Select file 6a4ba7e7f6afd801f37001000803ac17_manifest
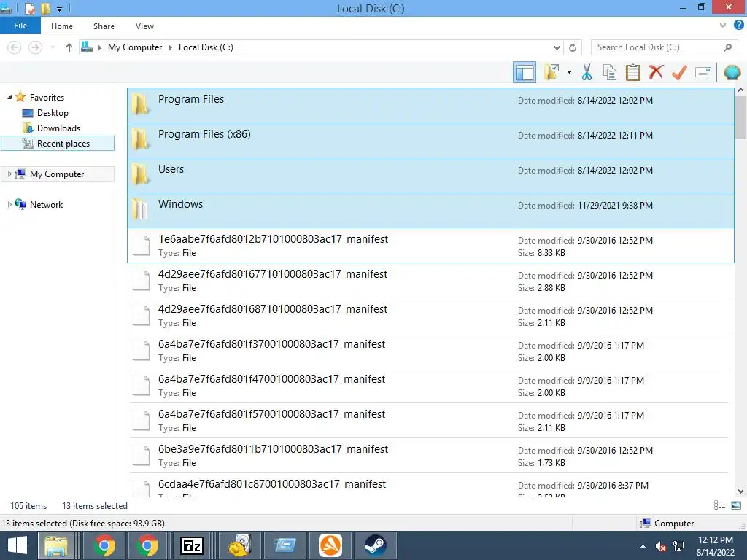Screen dimensions: 747x560 [429, 351]
